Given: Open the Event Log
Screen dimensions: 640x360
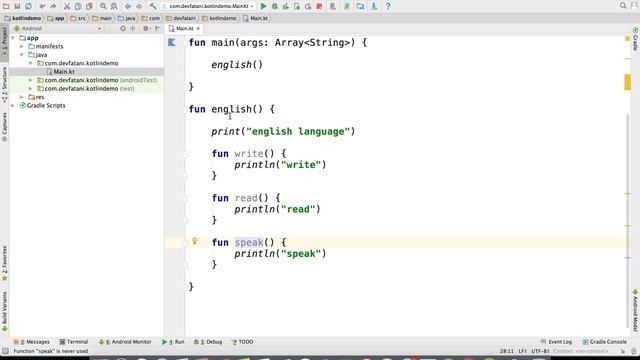Looking at the screenshot, I should pyautogui.click(x=556, y=342).
